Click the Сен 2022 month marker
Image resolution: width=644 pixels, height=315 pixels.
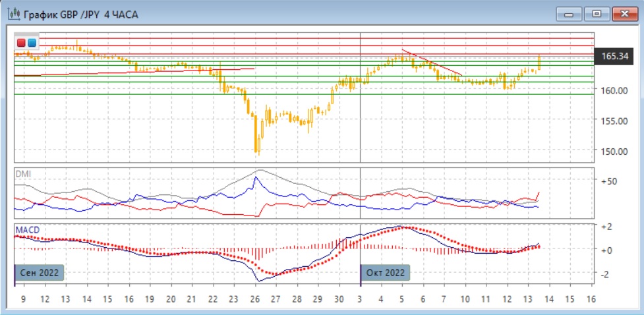40,272
